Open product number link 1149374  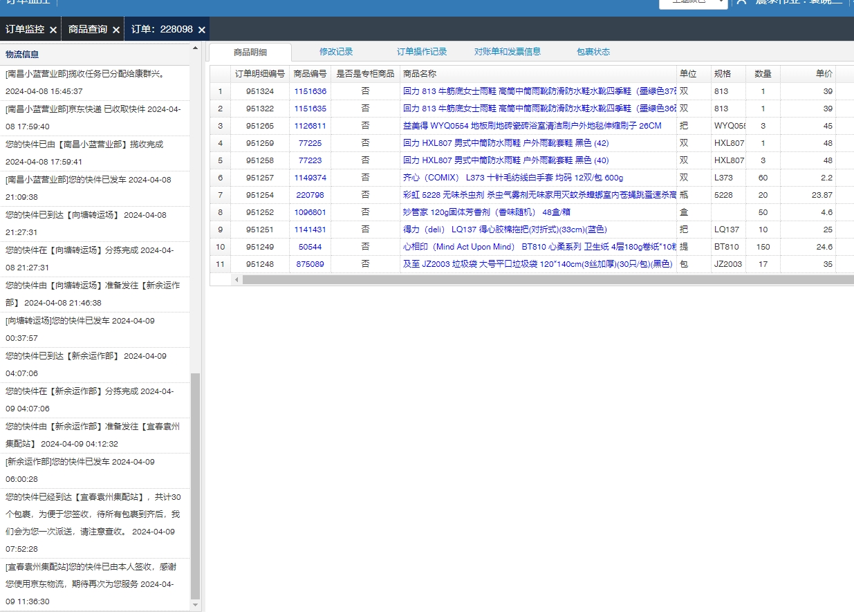pyautogui.click(x=310, y=178)
